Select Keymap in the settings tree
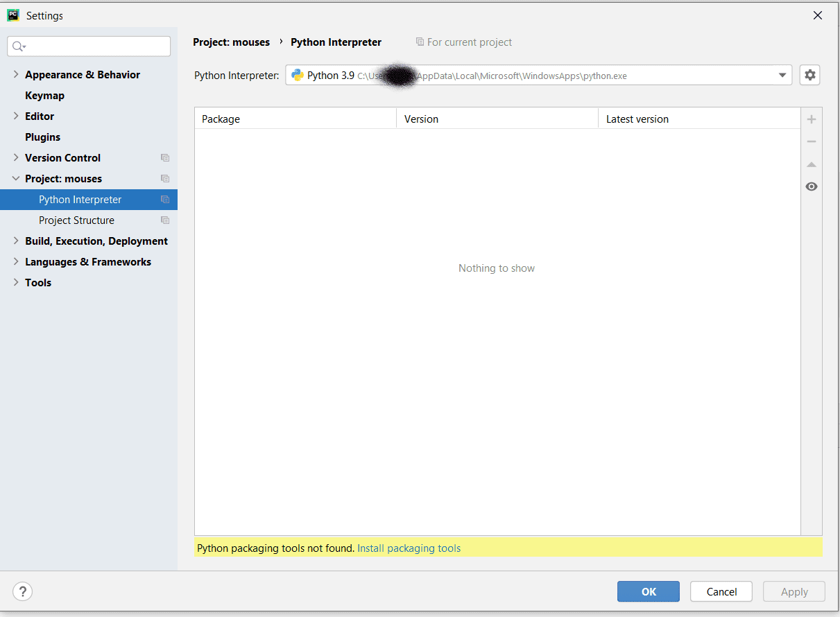Viewport: 840px width, 617px height. coord(44,96)
